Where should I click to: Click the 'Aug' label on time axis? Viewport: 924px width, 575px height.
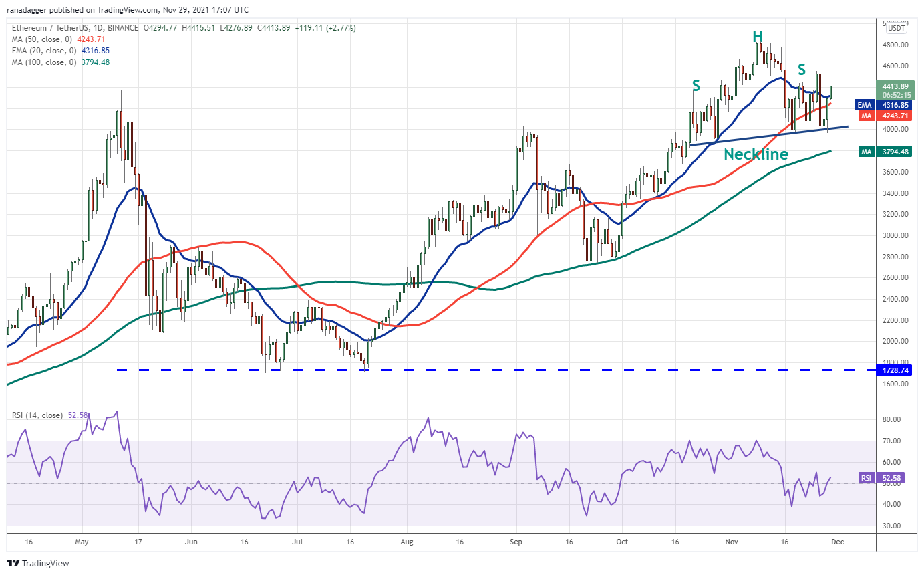click(x=406, y=542)
